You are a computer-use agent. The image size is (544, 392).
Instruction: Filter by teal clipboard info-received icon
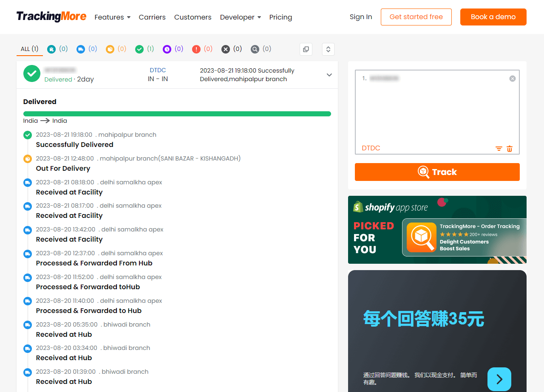coord(51,49)
